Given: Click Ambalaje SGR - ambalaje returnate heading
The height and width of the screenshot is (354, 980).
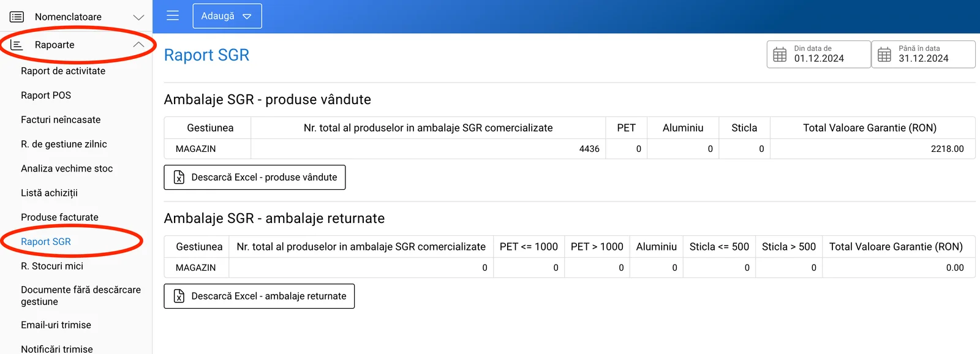Looking at the screenshot, I should (274, 219).
